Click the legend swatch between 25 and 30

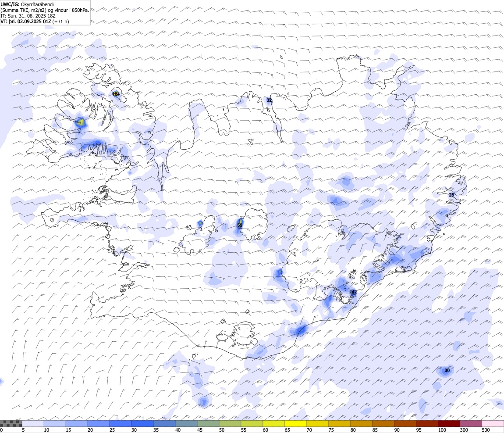coord(120,423)
